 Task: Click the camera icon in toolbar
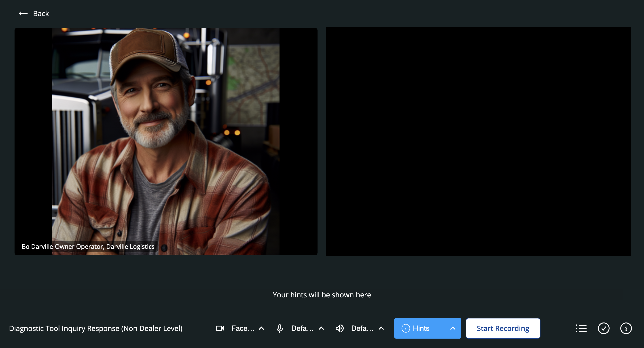tap(220, 328)
